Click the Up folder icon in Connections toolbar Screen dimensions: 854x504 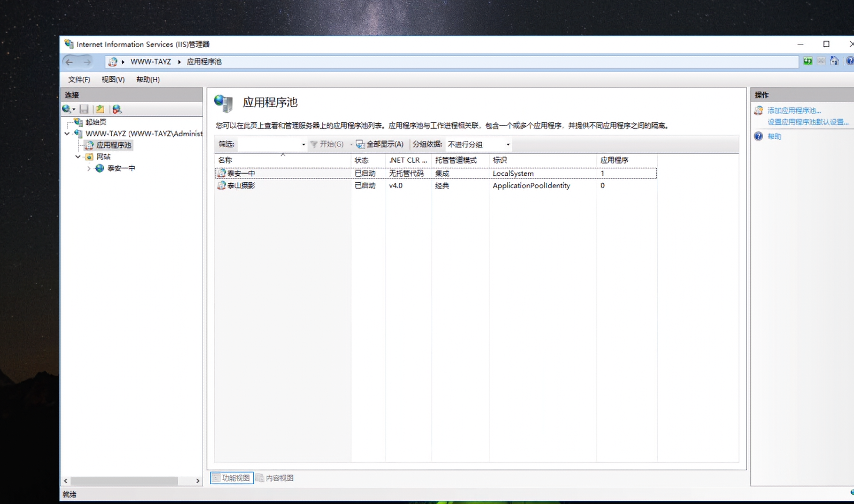pos(100,109)
